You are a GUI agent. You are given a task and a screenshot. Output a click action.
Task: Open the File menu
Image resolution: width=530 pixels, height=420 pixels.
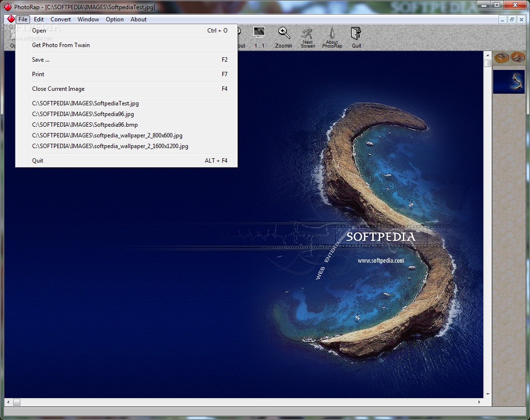click(23, 19)
